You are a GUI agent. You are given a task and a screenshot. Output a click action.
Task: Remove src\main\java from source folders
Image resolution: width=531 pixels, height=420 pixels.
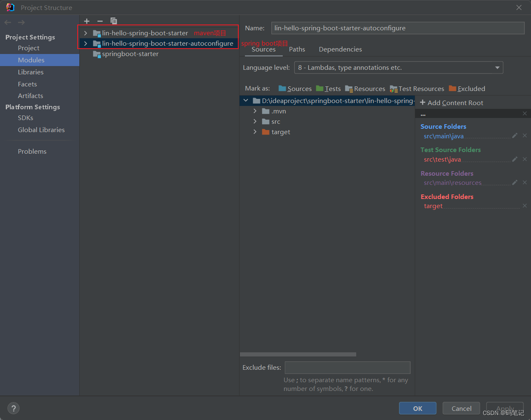(x=525, y=135)
